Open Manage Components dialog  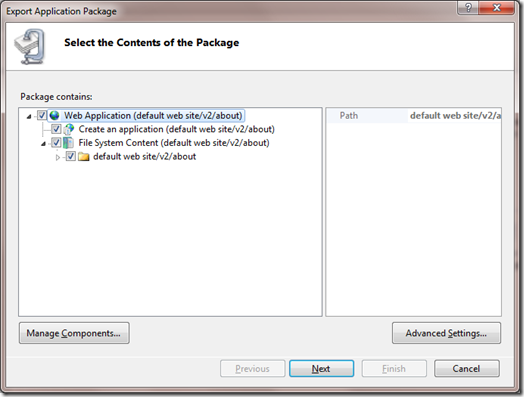tap(74, 333)
